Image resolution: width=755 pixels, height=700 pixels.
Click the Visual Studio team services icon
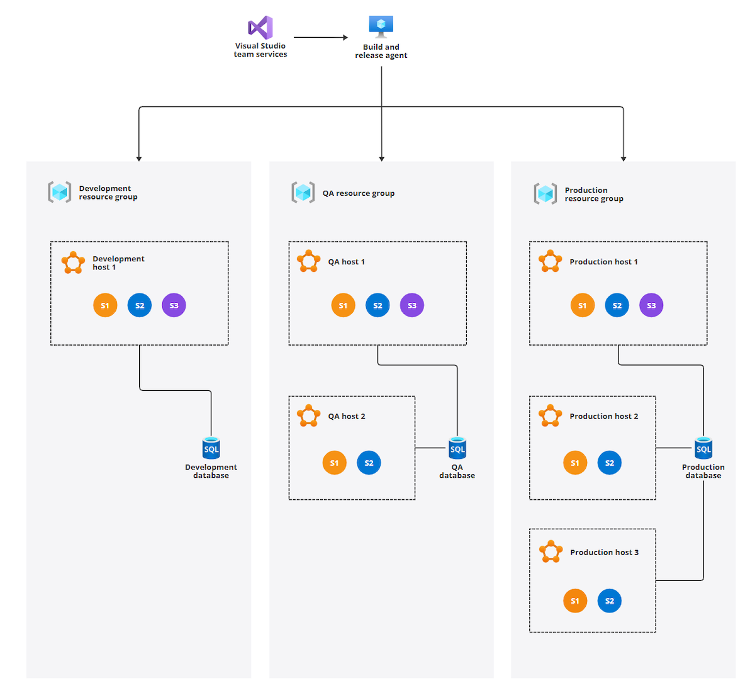260,28
